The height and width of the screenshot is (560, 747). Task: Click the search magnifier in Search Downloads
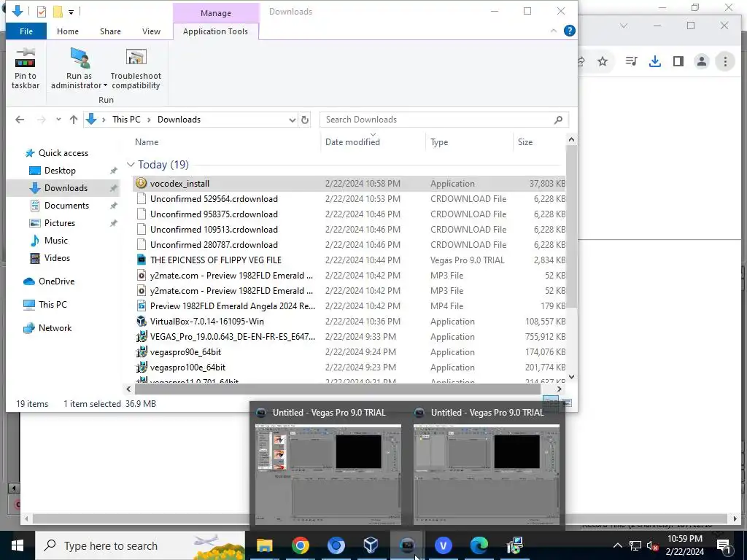click(558, 120)
